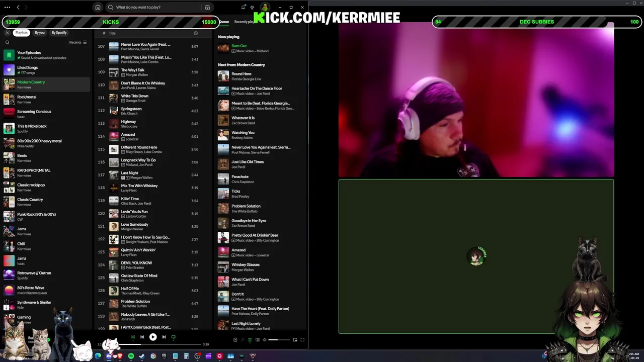Screen dimensions: 644x362
Task: Skip to next track
Action: [x=164, y=337]
